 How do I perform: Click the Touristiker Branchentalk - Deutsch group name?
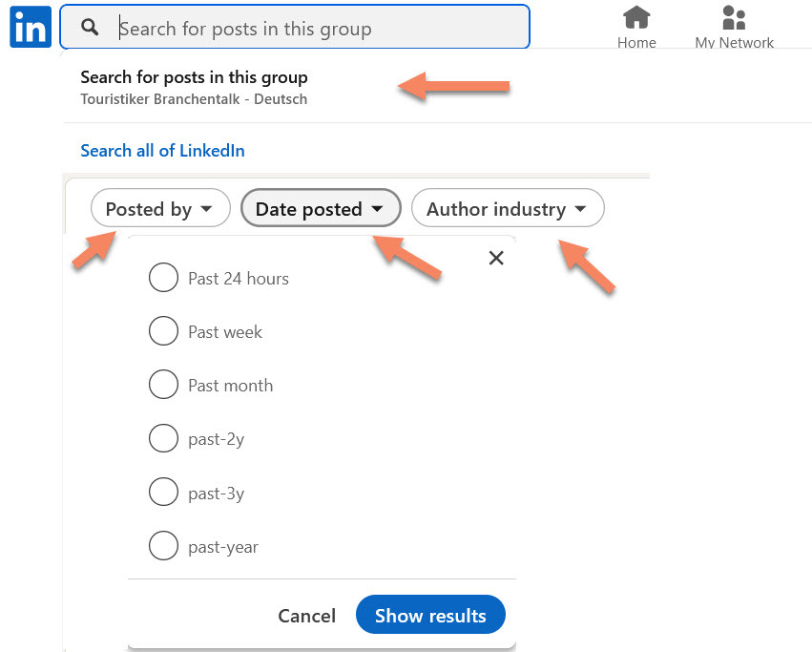(194, 99)
